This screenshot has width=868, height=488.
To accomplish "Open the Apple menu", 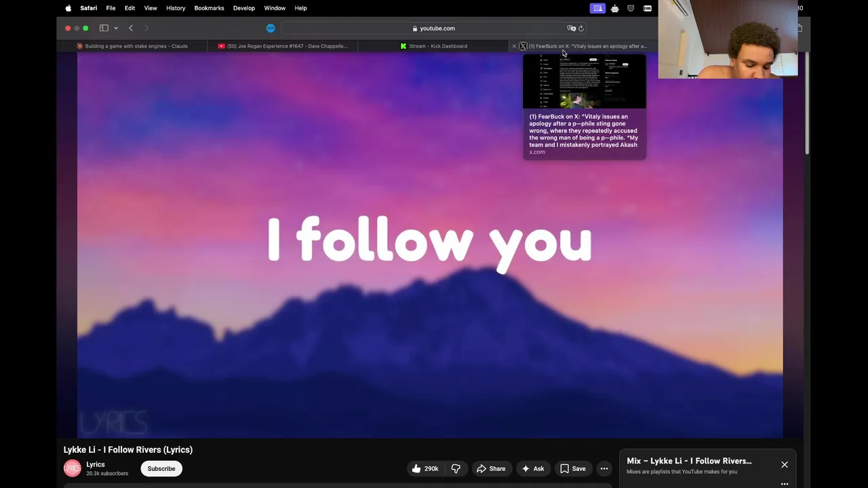I will [x=68, y=8].
